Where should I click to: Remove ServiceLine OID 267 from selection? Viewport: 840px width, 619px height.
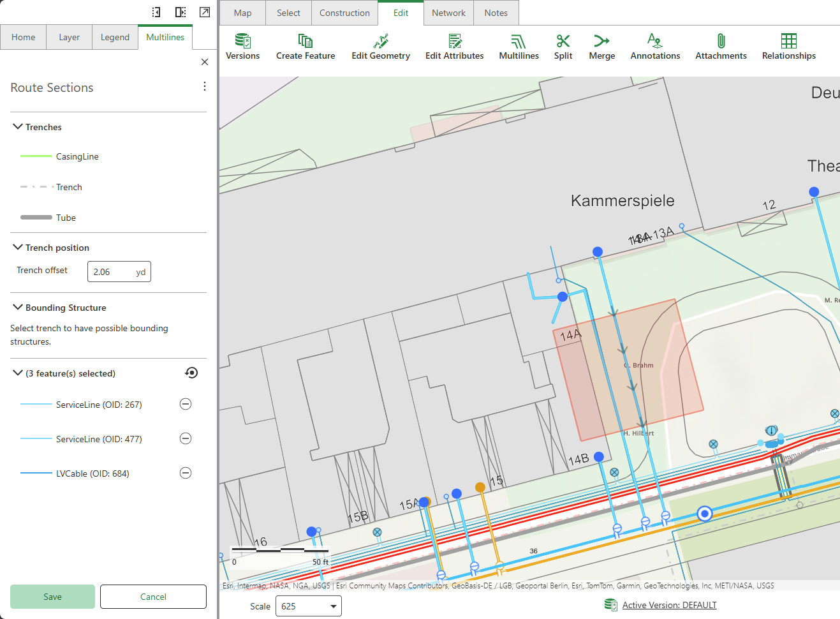click(x=186, y=404)
